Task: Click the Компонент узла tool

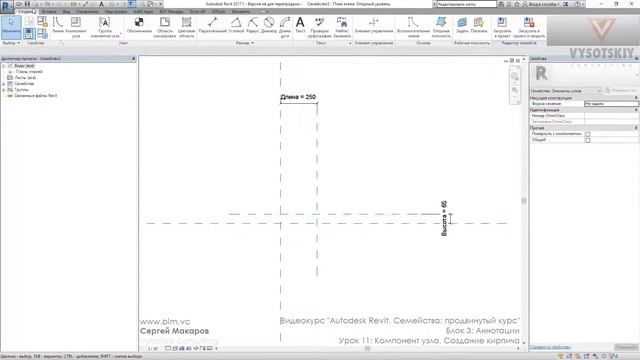Action: pyautogui.click(x=76, y=27)
